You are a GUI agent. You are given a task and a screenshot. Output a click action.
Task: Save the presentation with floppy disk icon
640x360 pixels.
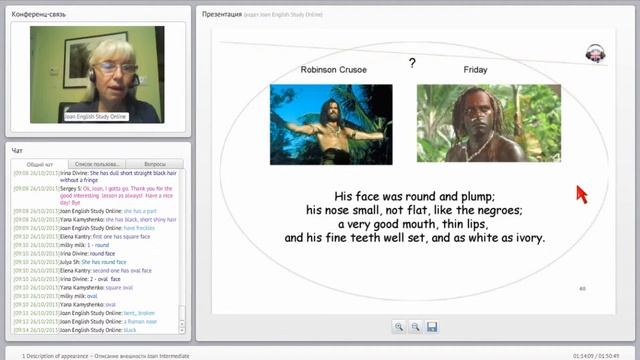coord(432,327)
